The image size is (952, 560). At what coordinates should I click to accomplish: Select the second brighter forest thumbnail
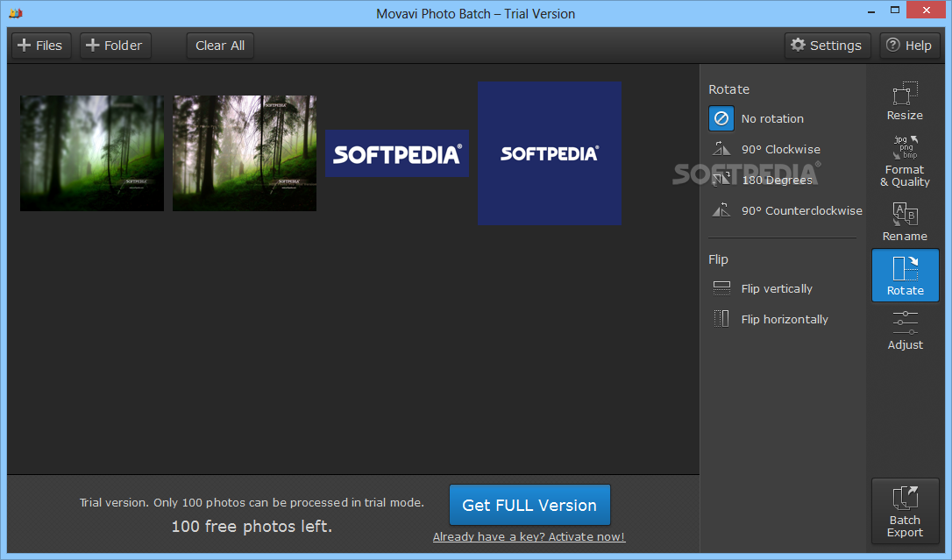tap(244, 152)
